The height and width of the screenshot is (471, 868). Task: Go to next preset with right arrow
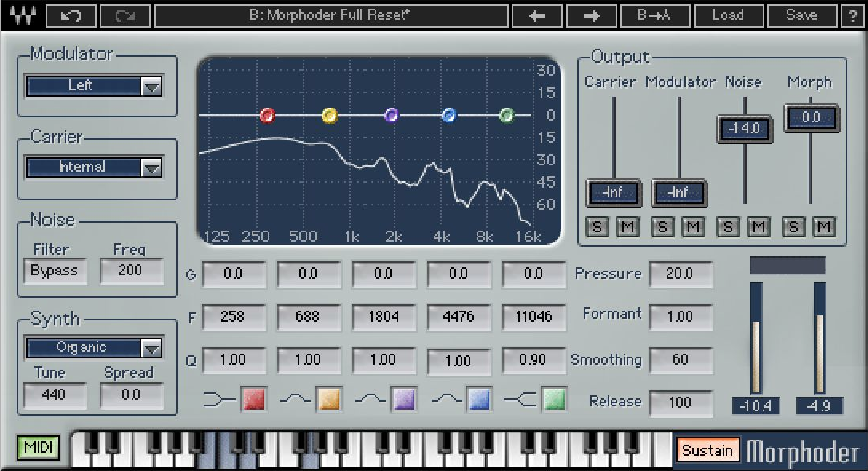click(x=591, y=15)
